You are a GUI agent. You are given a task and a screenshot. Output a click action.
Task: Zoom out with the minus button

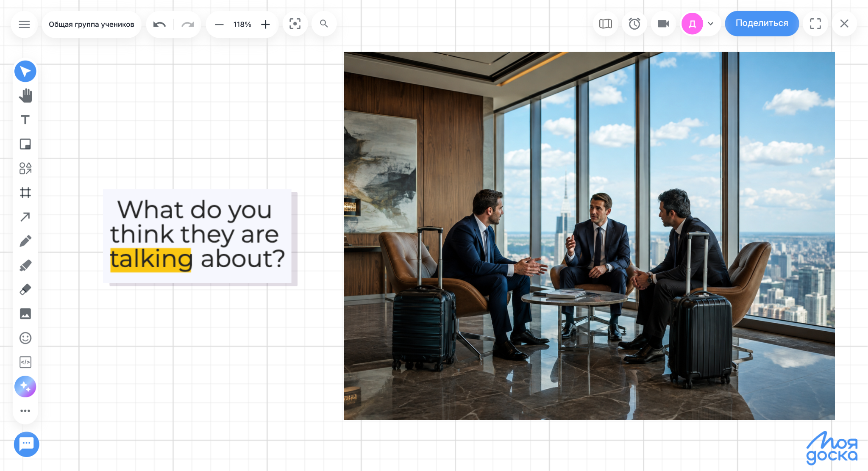219,24
